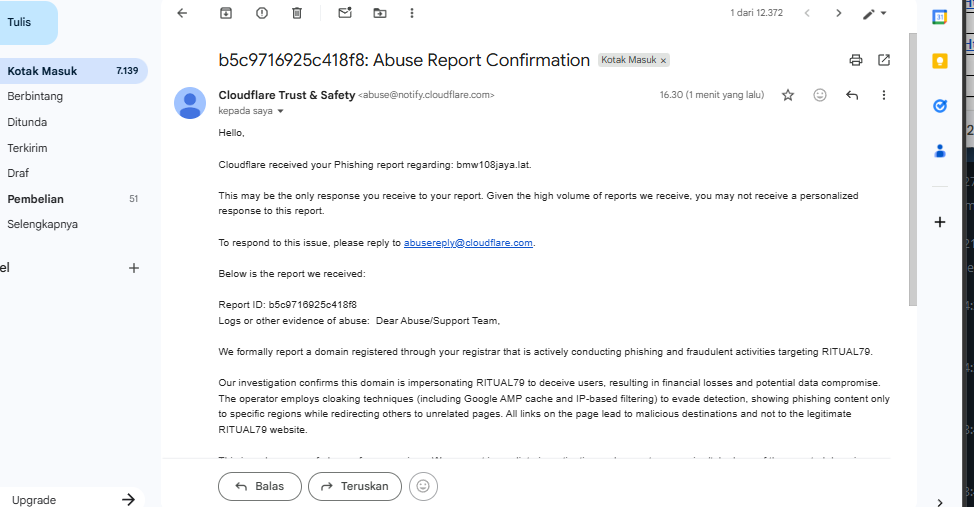Go back to the inbox list

point(182,13)
